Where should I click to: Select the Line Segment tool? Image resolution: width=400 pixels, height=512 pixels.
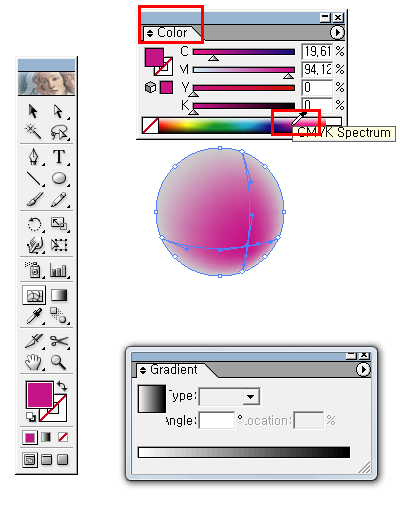33,179
